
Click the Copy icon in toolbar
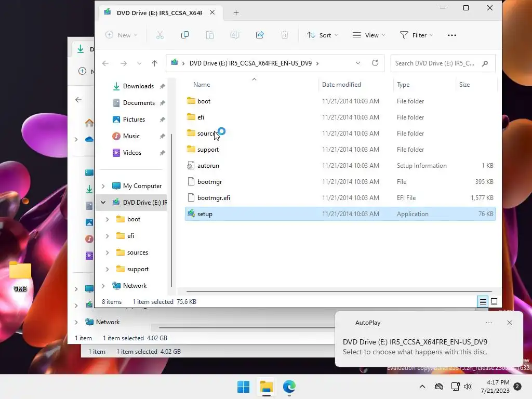[185, 35]
